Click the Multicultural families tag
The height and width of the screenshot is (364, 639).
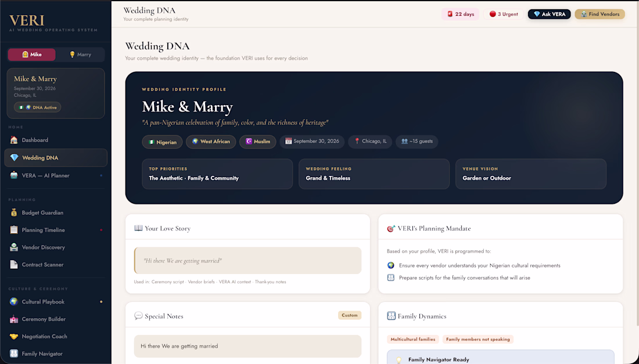pyautogui.click(x=413, y=339)
